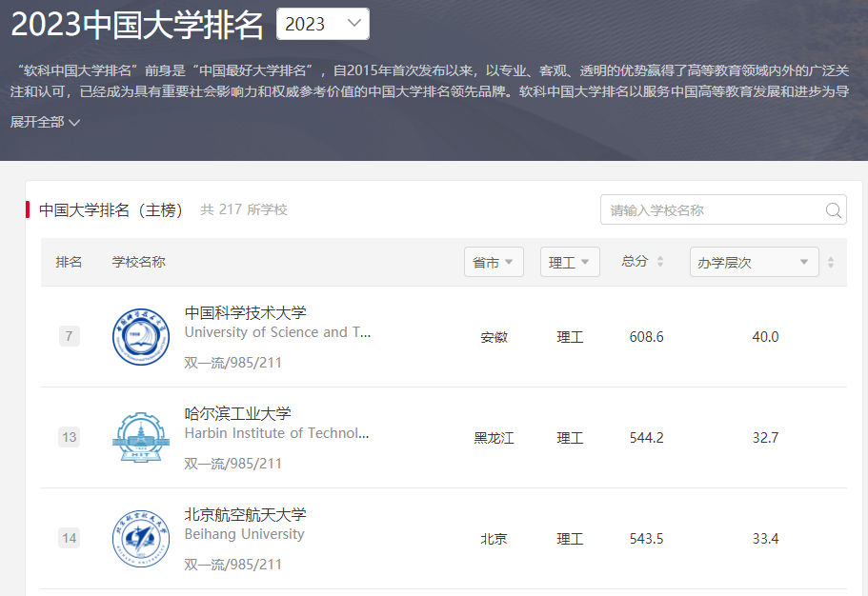The width and height of the screenshot is (868, 596).
Task: Click the 哈尔滨工业大学 HIT logo
Action: [141, 437]
